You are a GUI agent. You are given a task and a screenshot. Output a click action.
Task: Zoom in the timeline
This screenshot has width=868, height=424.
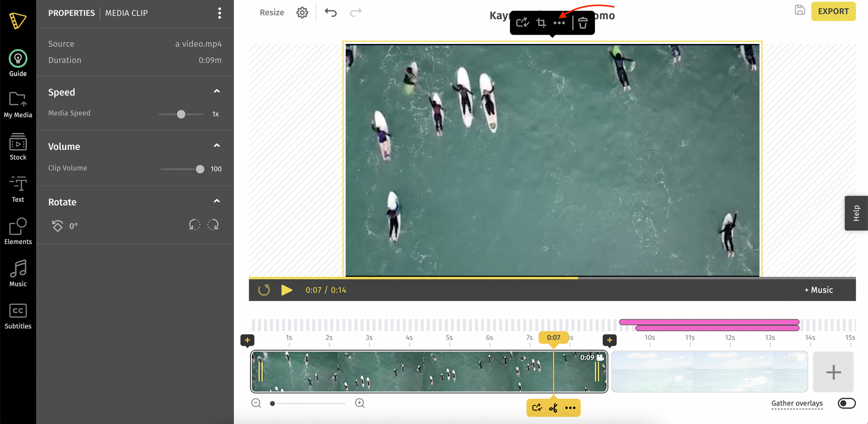pyautogui.click(x=360, y=403)
